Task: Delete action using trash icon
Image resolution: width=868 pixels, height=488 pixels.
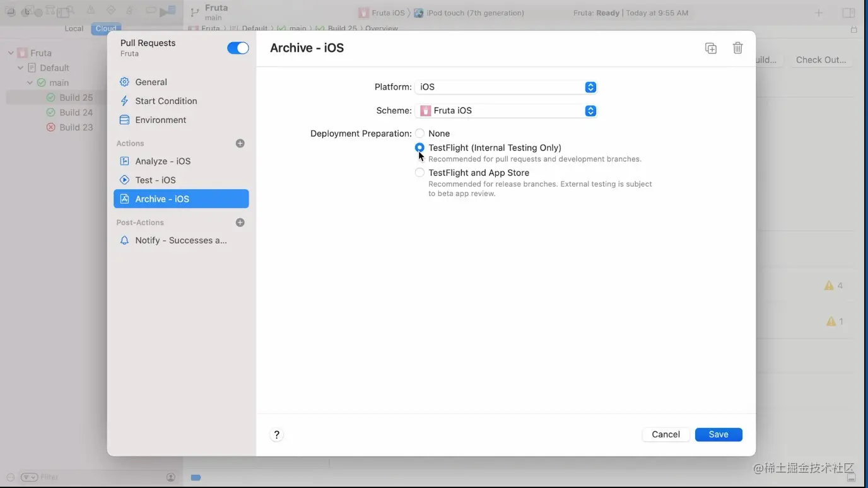Action: (737, 48)
